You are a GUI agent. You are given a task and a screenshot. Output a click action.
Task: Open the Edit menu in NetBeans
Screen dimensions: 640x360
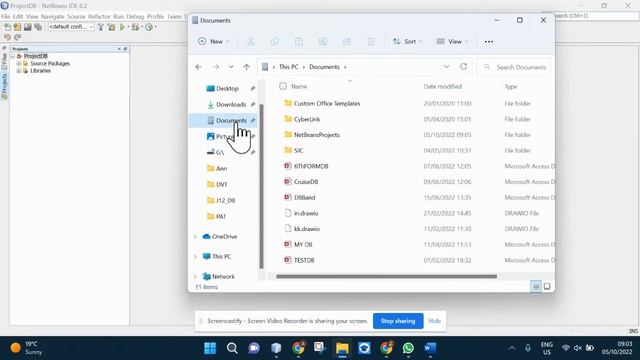pyautogui.click(x=18, y=16)
